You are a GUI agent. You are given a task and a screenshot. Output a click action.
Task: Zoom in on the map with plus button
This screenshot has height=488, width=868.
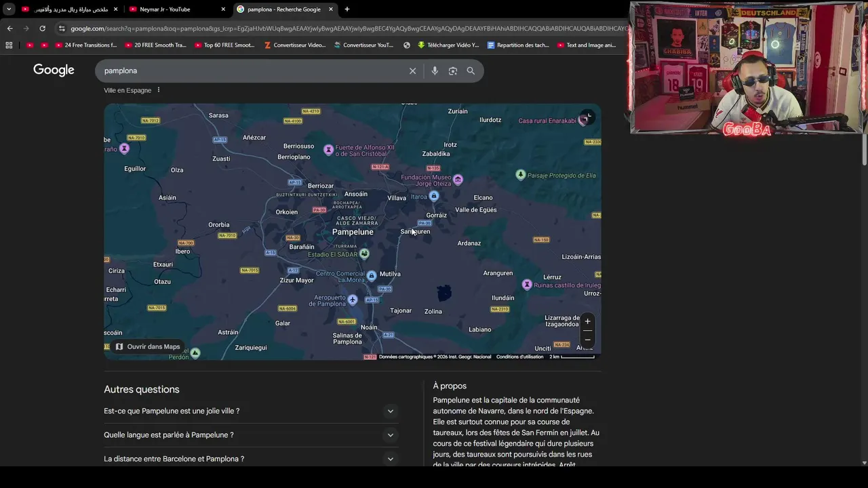587,321
